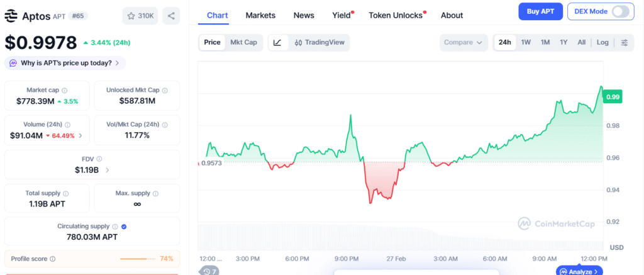This screenshot has width=644, height=275.
Task: Open the Compare dropdown
Action: [464, 42]
